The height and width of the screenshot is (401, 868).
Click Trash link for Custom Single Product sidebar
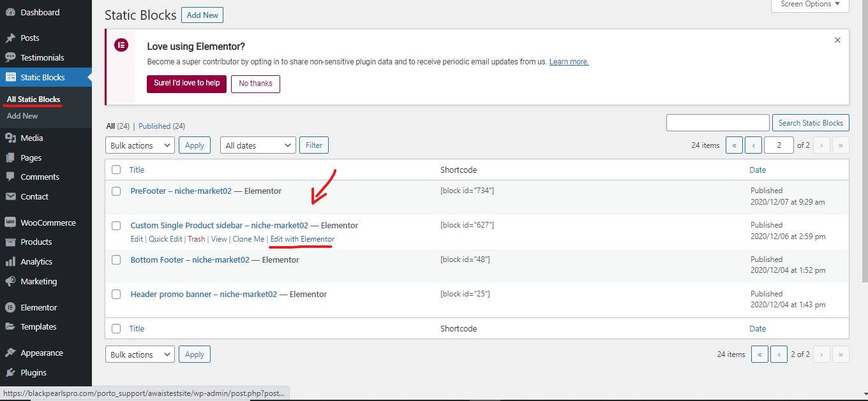pyautogui.click(x=197, y=239)
